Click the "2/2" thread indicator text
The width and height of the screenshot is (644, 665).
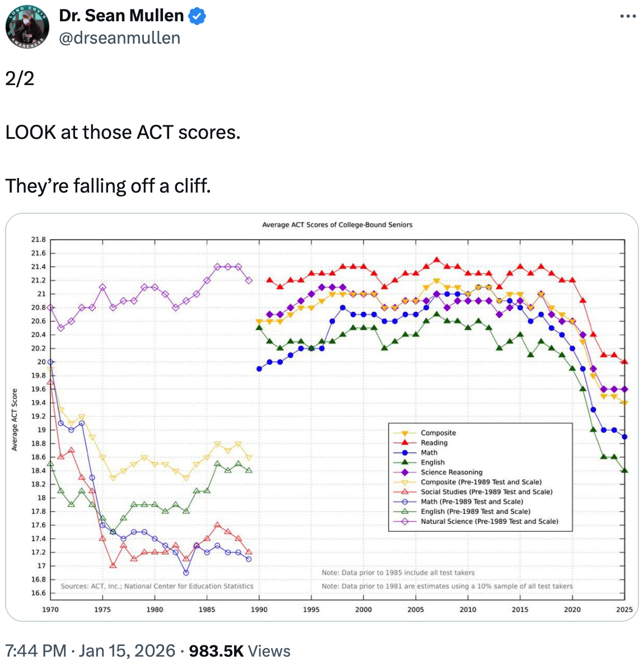[20, 78]
